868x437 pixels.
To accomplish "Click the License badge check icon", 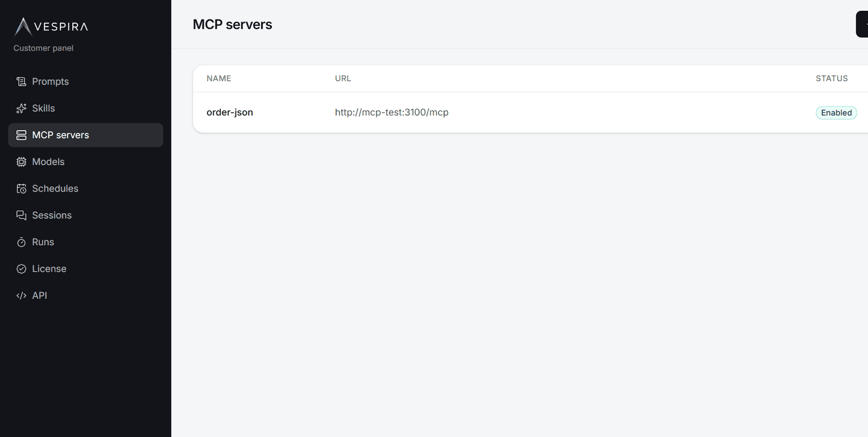I will [21, 269].
